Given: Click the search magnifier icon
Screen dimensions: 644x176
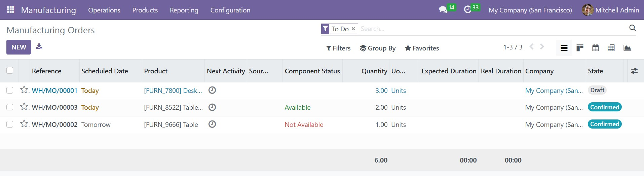Looking at the screenshot, I should (x=632, y=28).
